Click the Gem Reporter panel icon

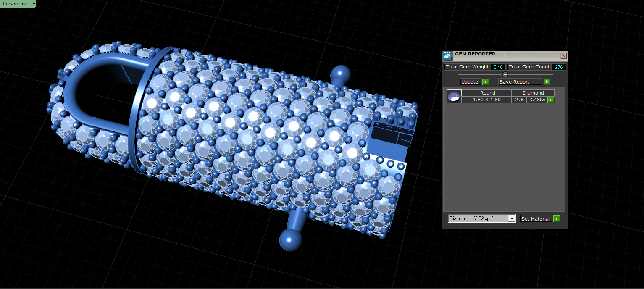coord(447,56)
